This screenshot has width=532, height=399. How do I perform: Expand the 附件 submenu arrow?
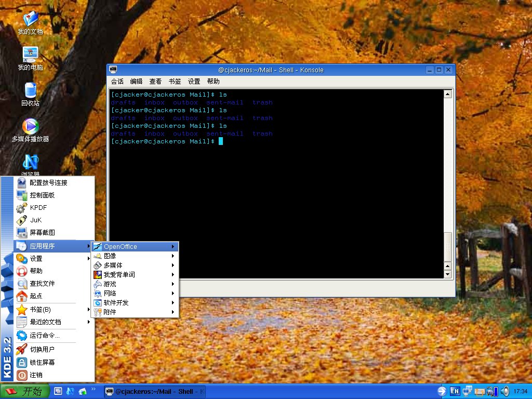tap(172, 312)
